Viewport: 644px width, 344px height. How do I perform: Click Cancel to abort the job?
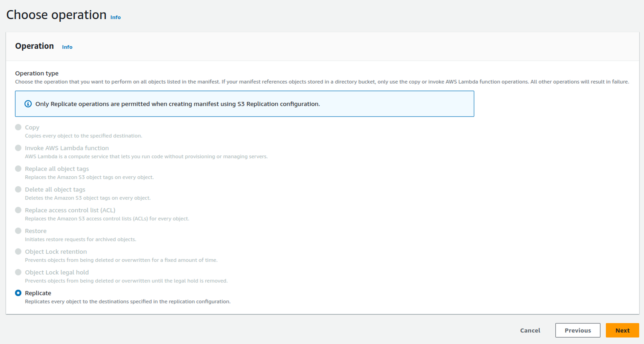click(x=530, y=330)
